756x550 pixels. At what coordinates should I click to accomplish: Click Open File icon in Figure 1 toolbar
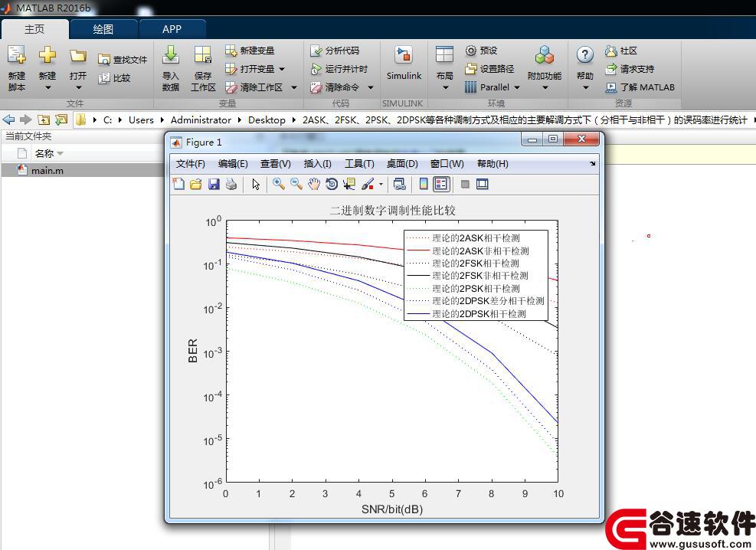point(196,184)
